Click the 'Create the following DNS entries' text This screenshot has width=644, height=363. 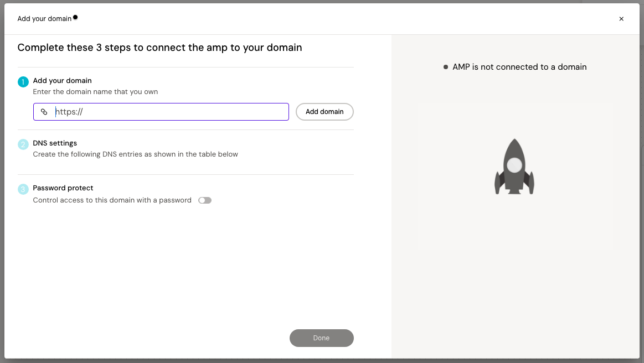coord(135,154)
